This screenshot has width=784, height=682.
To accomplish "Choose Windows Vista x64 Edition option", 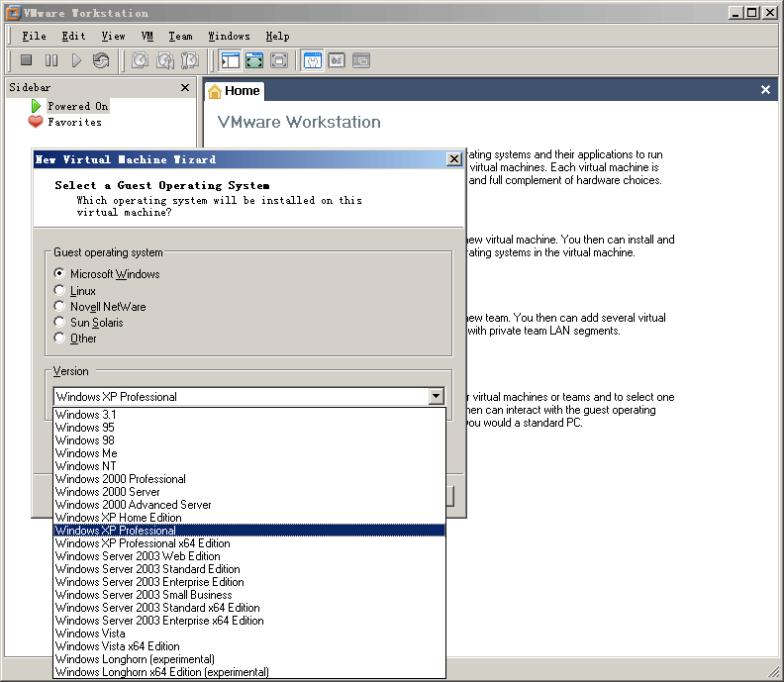I will 249,646.
